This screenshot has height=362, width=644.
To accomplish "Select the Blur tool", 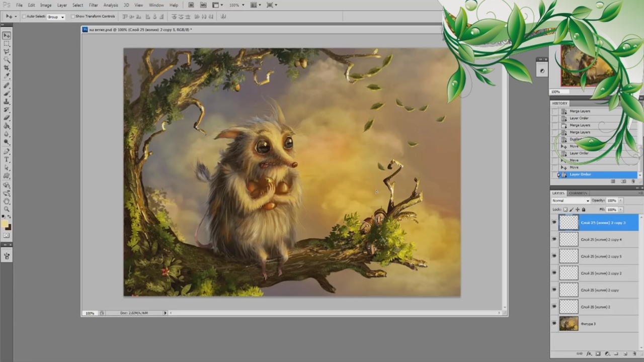I will tap(7, 134).
